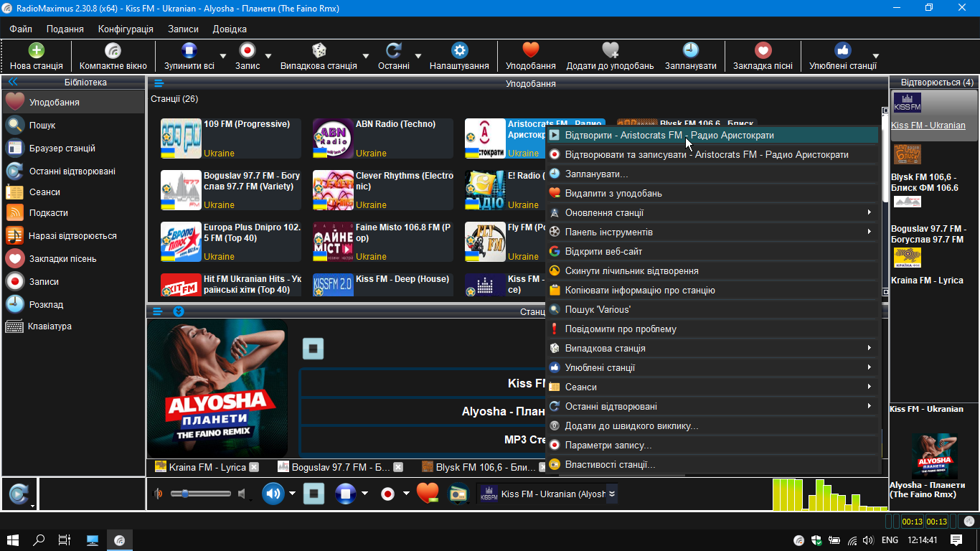Screen dimensions: 980x551
Task: Select 109 FM (Progressive) station card
Action: click(231, 138)
